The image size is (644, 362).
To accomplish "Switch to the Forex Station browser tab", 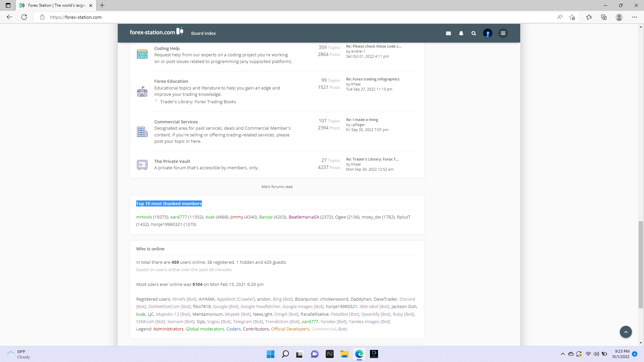I will pos(56,5).
